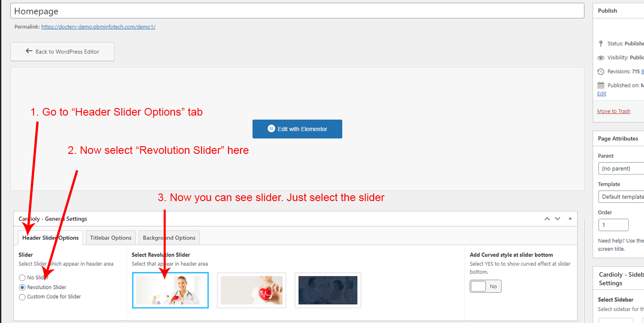Screen dimensions: 644x323
Task: Open the Background Options tab
Action: [169, 238]
